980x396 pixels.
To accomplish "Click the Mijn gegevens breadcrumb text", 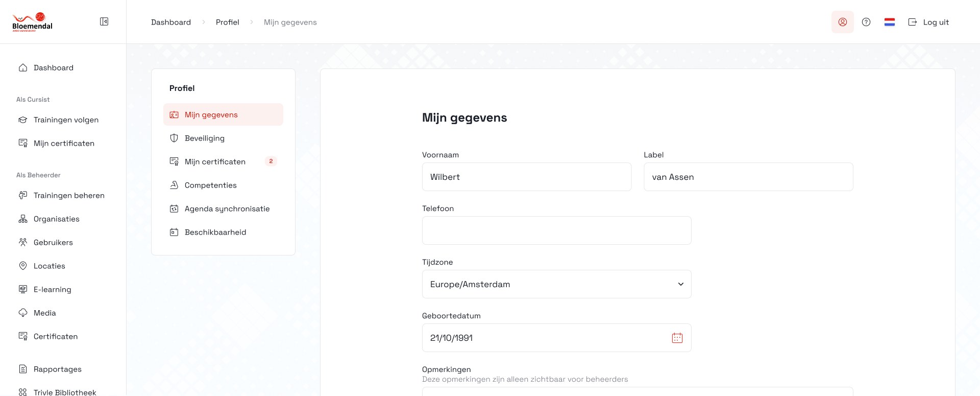I will pos(290,22).
